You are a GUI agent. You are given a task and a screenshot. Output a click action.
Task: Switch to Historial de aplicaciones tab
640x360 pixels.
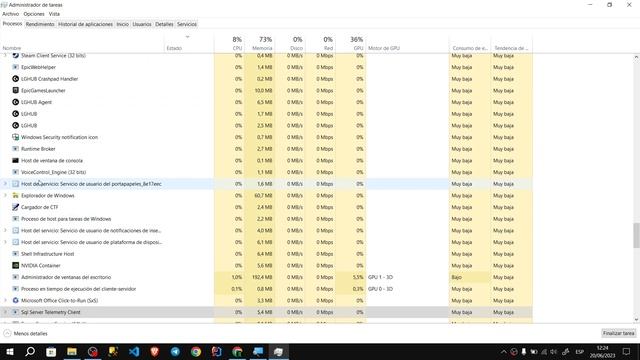click(x=85, y=24)
